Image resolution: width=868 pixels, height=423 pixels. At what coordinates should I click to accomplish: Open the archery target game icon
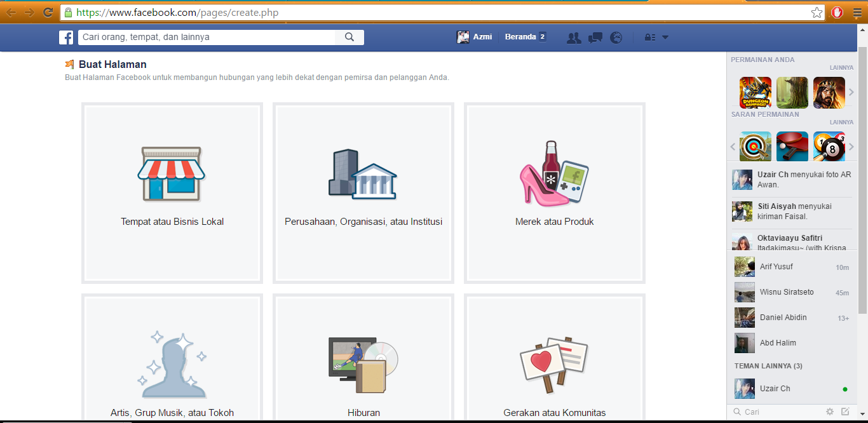(756, 147)
